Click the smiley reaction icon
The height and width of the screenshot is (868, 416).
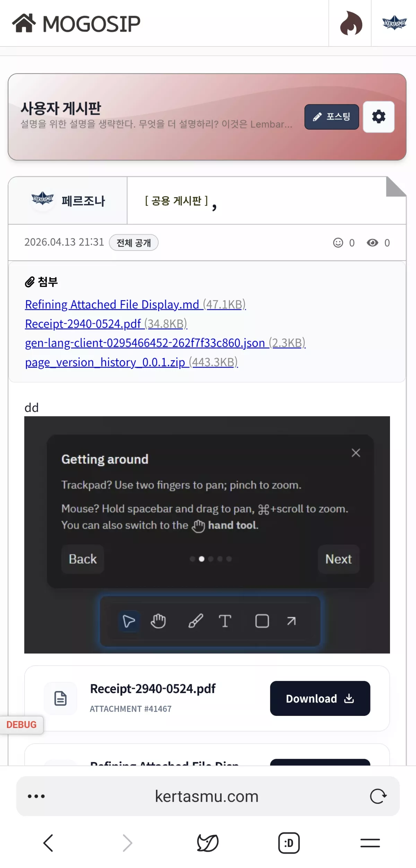coord(338,243)
